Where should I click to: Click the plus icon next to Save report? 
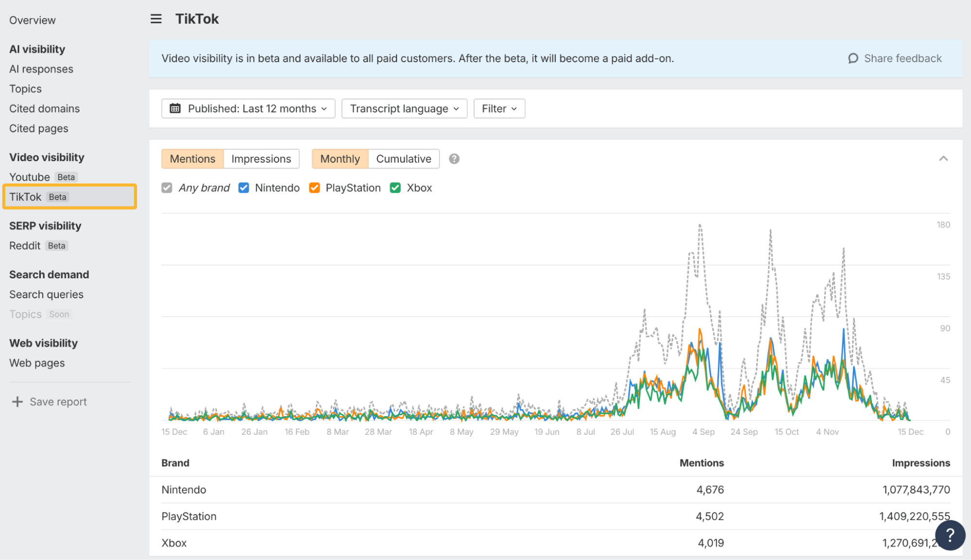17,402
